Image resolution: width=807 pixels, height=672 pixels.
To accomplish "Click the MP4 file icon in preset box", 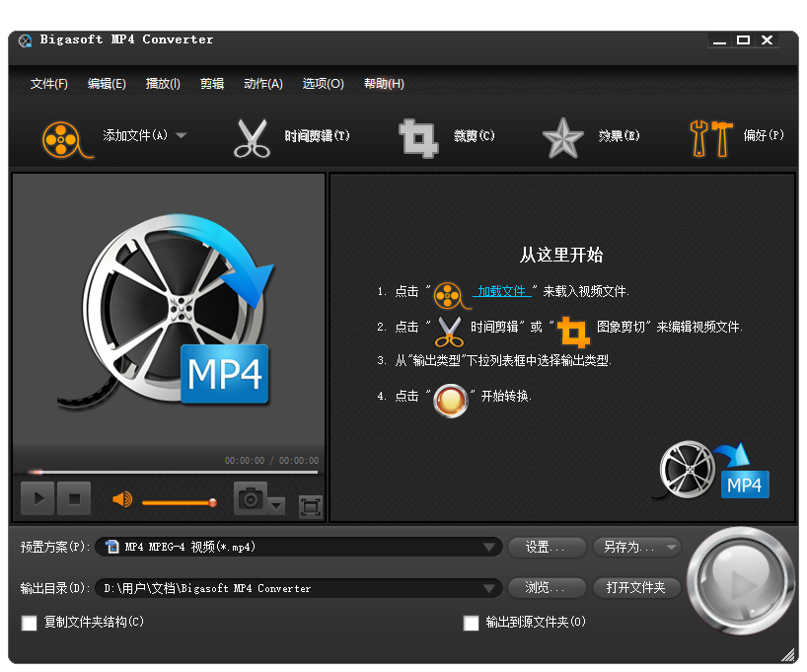I will 111,547.
